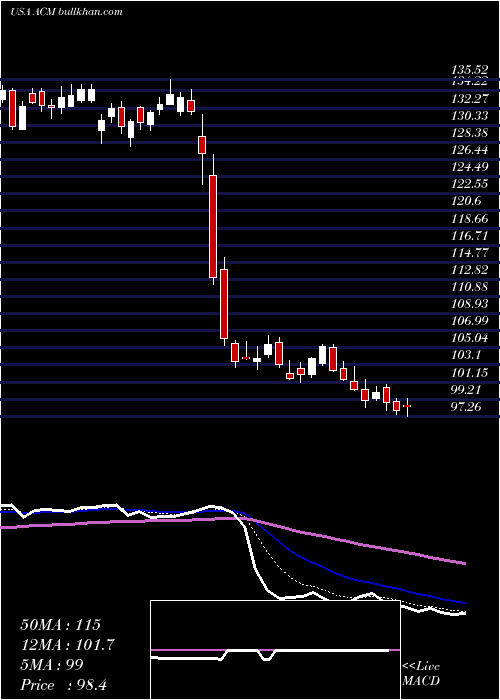The width and height of the screenshot is (500, 700).
Task: Click the Price : 98.4 readout
Action: [x=63, y=685]
